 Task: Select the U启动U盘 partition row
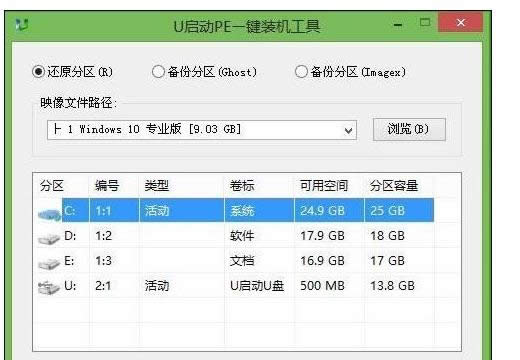(235, 286)
